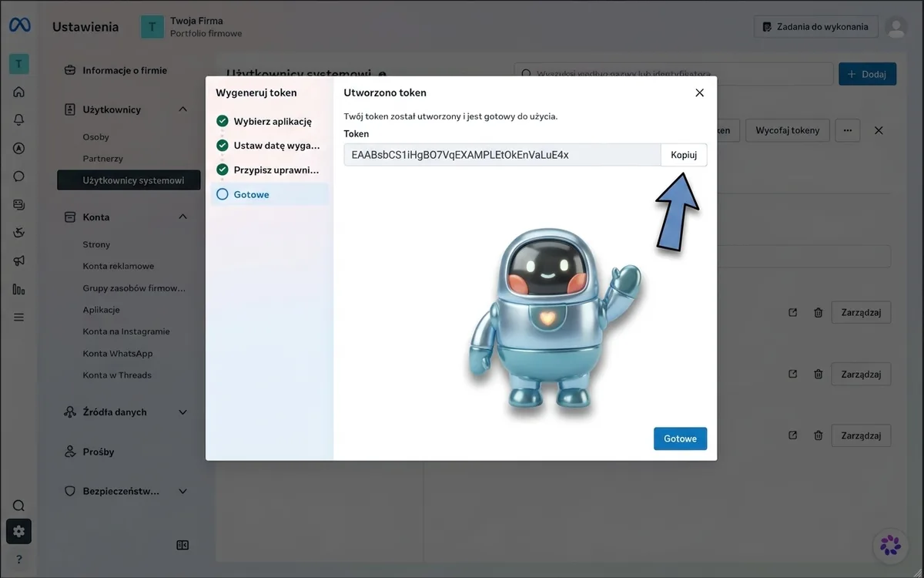Click the Settings gear icon

(x=19, y=532)
